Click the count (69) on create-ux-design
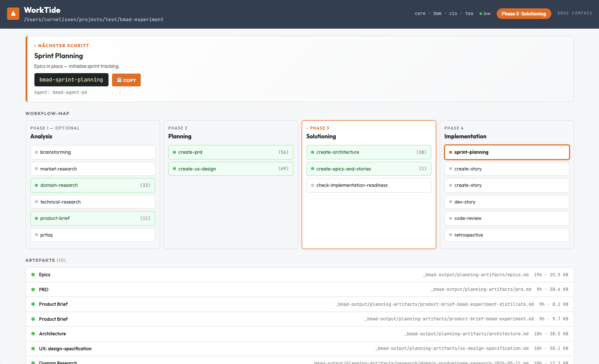 point(284,169)
